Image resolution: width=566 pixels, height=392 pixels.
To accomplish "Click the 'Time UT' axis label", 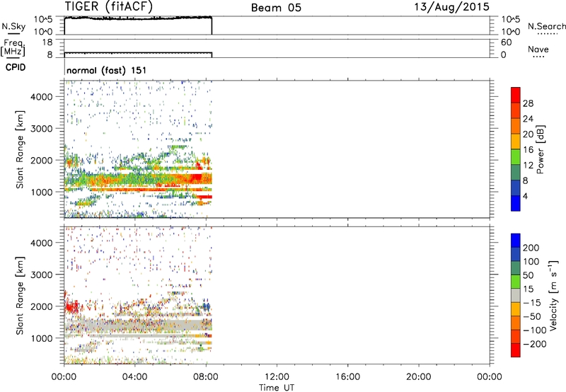I will coord(277,388).
